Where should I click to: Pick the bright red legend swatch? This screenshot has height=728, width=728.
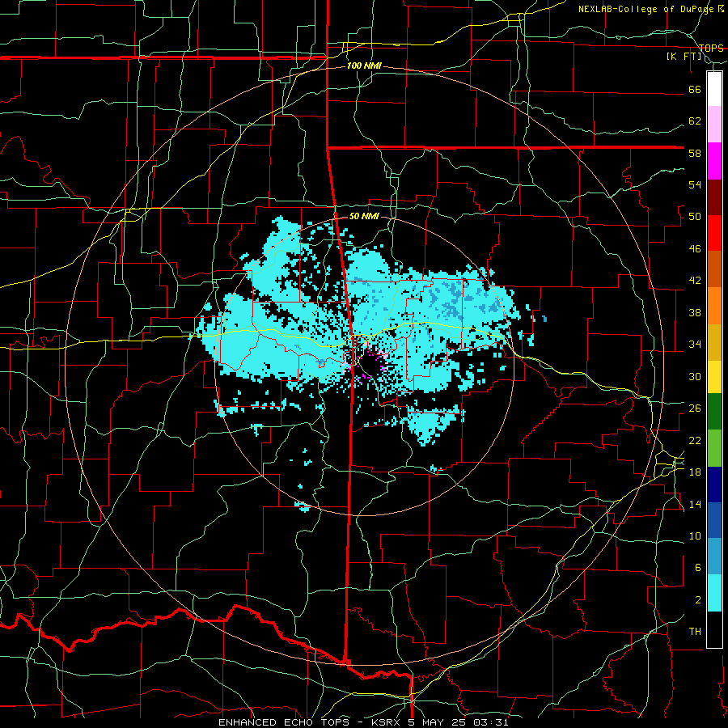pos(714,233)
